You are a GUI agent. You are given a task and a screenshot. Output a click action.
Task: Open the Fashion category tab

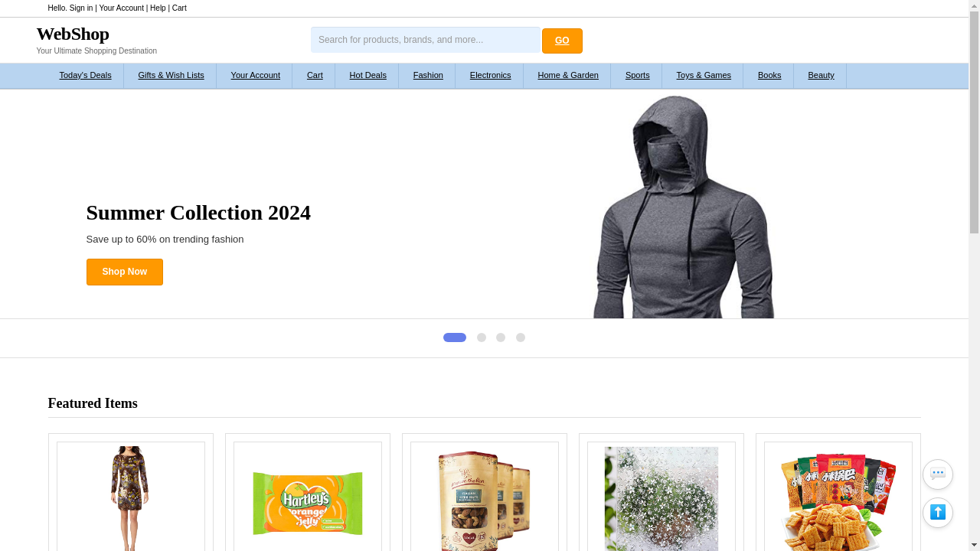coord(428,76)
